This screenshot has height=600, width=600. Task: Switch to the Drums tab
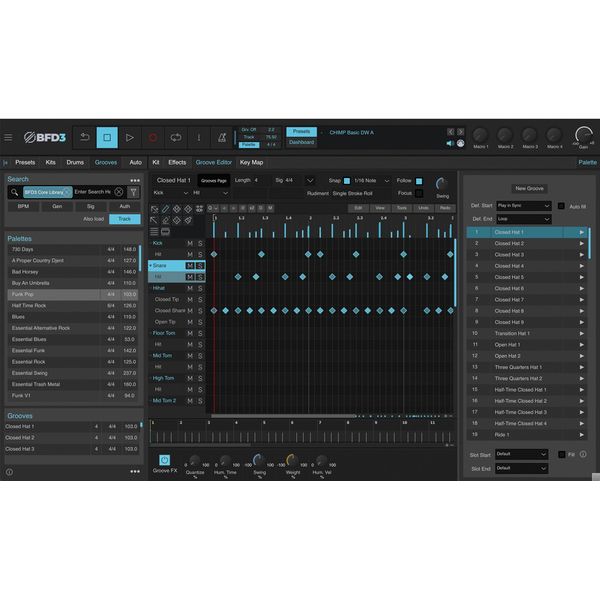point(75,163)
